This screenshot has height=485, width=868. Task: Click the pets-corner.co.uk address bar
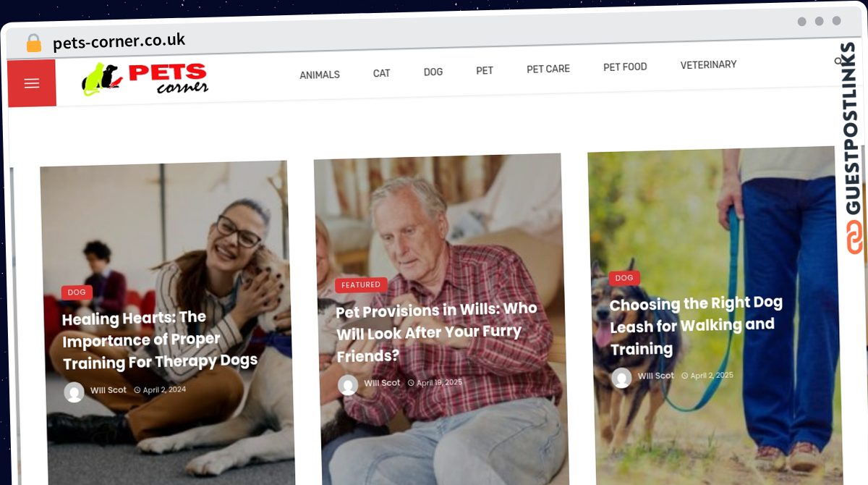click(x=119, y=41)
